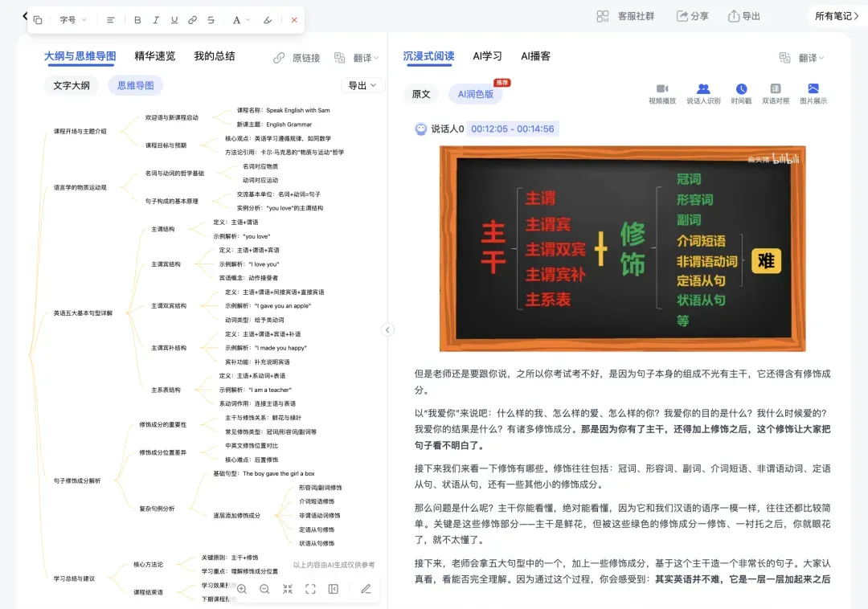Select 文字大纲 text outline view

pos(72,86)
